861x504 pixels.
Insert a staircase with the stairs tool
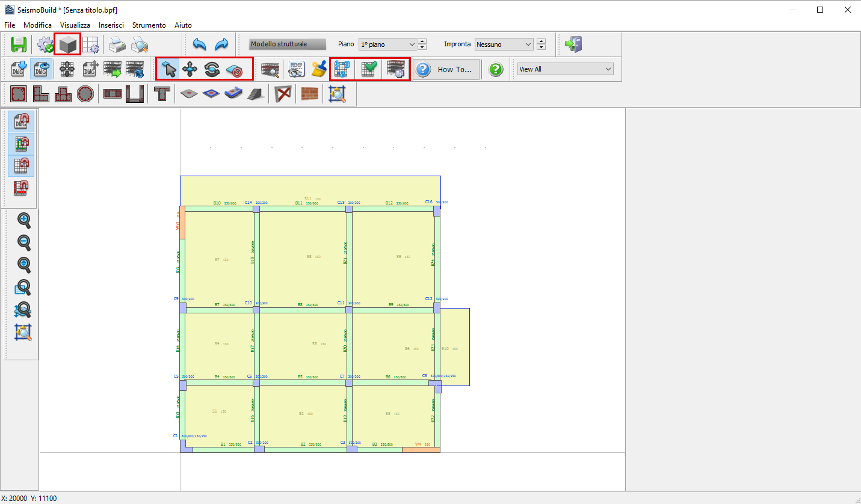pos(255,94)
